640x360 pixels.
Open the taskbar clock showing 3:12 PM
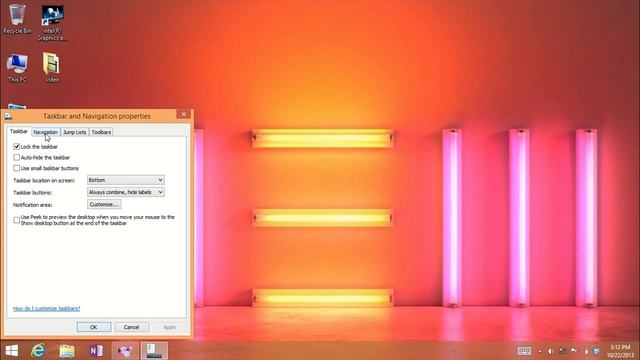click(620, 351)
